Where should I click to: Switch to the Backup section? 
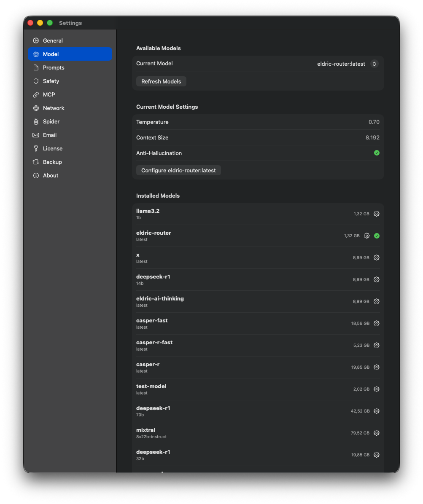tap(36, 162)
